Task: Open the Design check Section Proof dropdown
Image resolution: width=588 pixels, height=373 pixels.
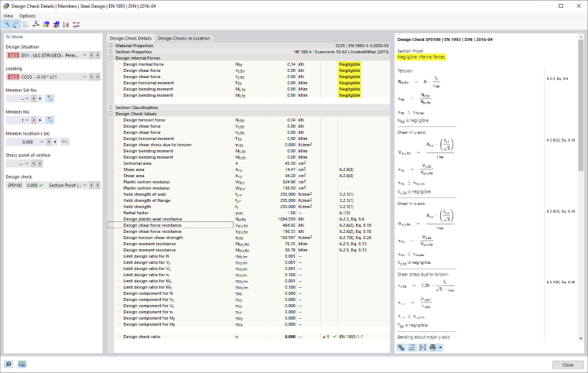Action: pos(84,186)
